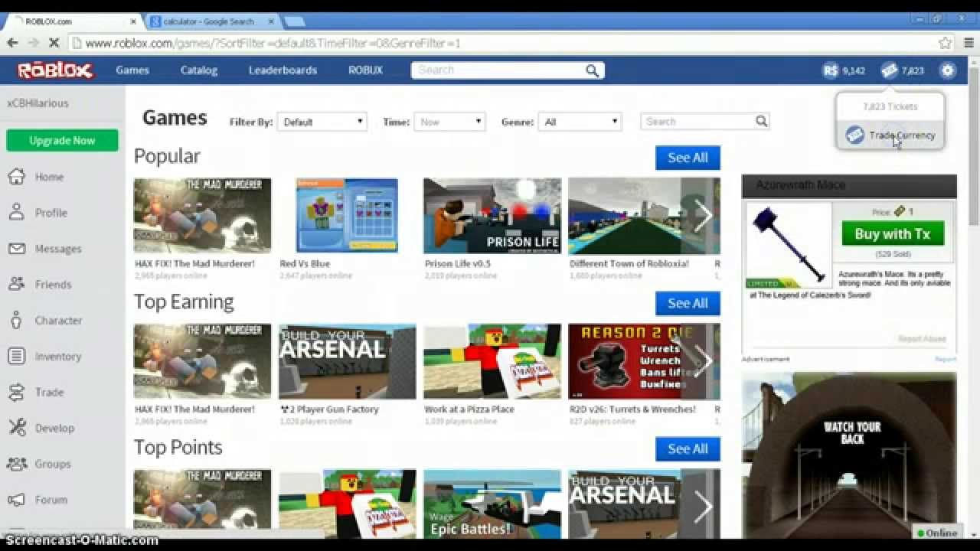Open the Leaderboards menu in header
980x551 pixels.
[283, 70]
